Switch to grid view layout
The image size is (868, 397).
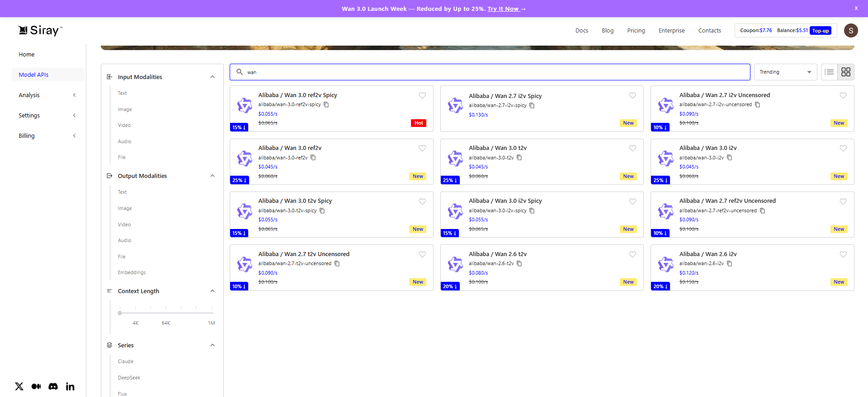tap(846, 72)
